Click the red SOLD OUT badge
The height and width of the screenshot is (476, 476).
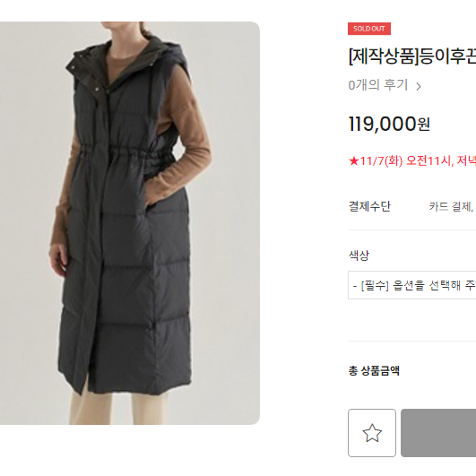coord(369,29)
